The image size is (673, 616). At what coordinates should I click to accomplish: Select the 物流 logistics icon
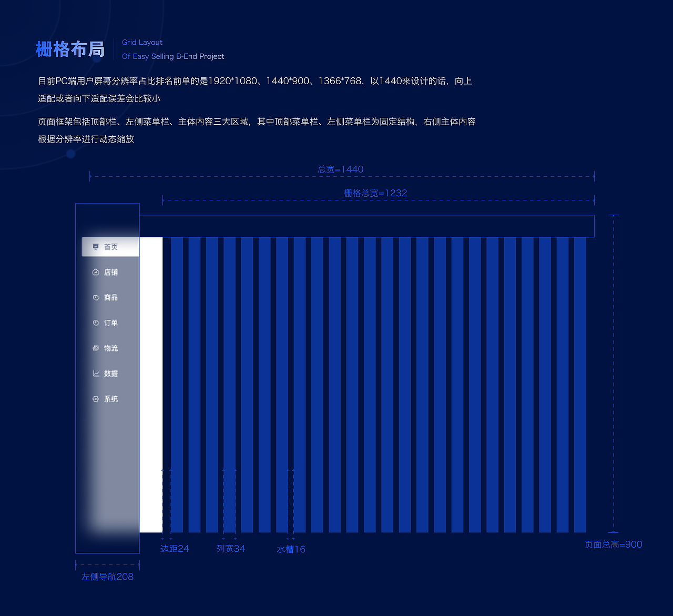tap(96, 348)
